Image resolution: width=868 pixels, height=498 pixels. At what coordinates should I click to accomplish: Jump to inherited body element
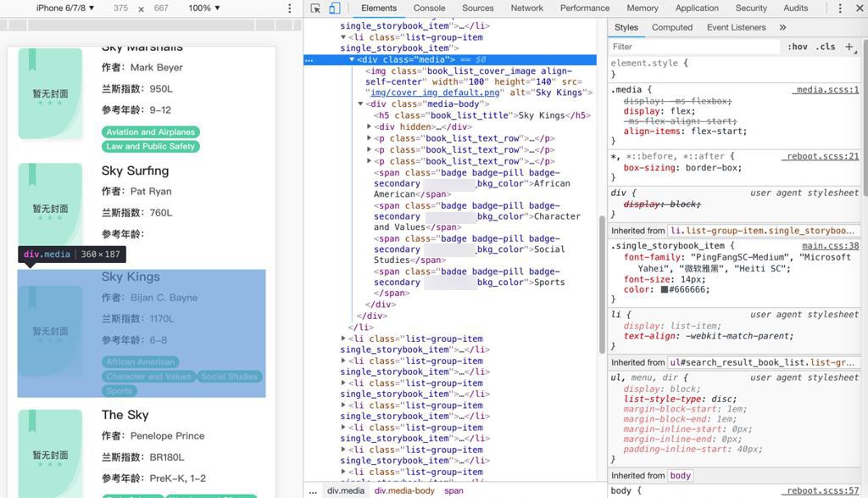[x=681, y=475]
